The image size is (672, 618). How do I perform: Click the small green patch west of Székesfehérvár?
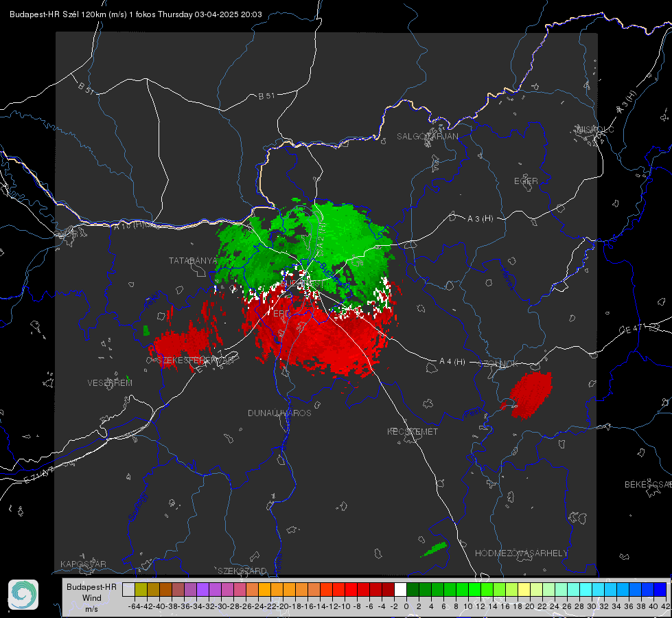pyautogui.click(x=146, y=331)
